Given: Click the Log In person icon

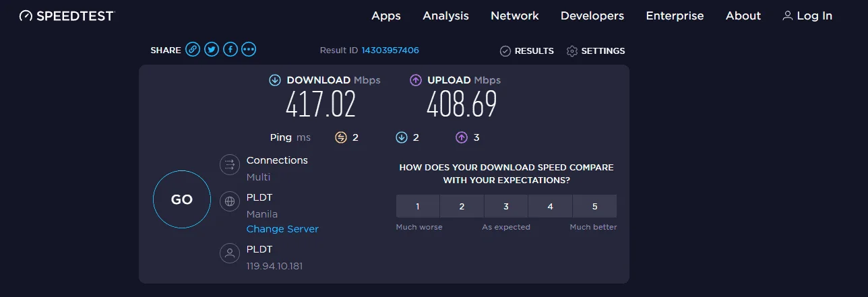Looking at the screenshot, I should click(787, 15).
